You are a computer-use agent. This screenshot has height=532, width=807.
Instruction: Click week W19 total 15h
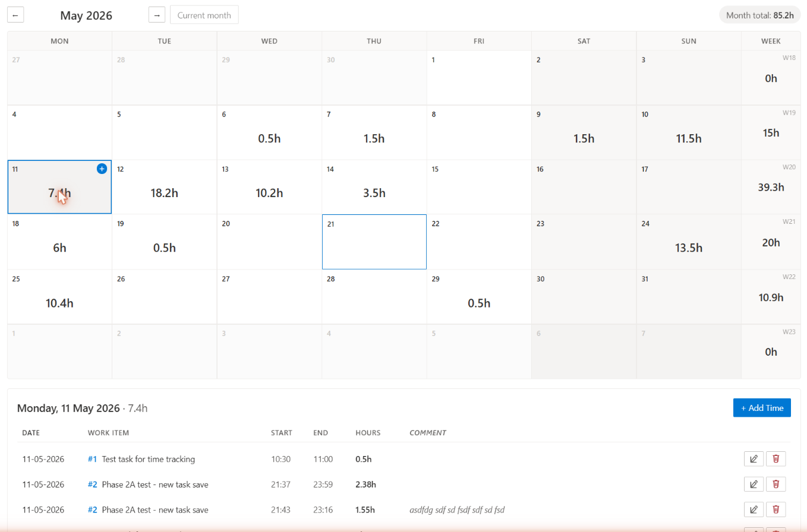771,133
